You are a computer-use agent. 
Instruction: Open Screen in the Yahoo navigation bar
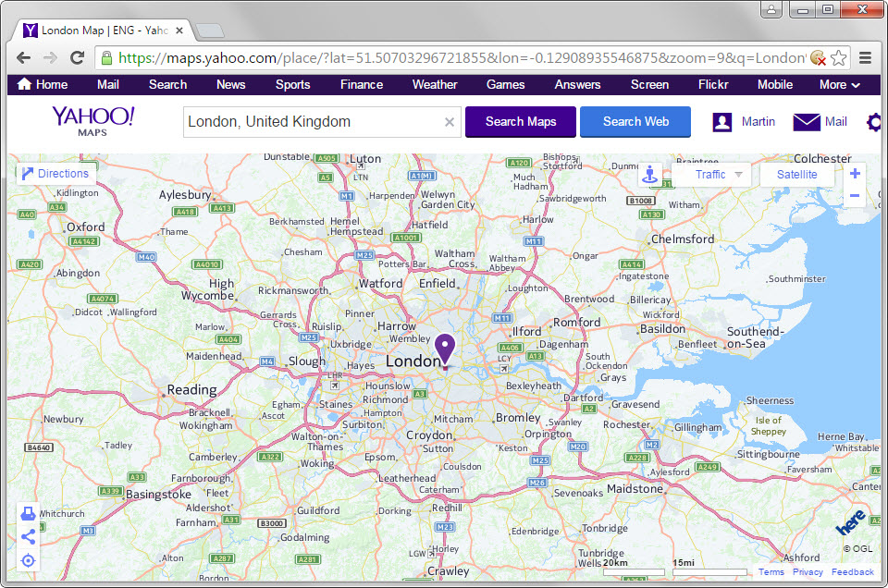[649, 84]
